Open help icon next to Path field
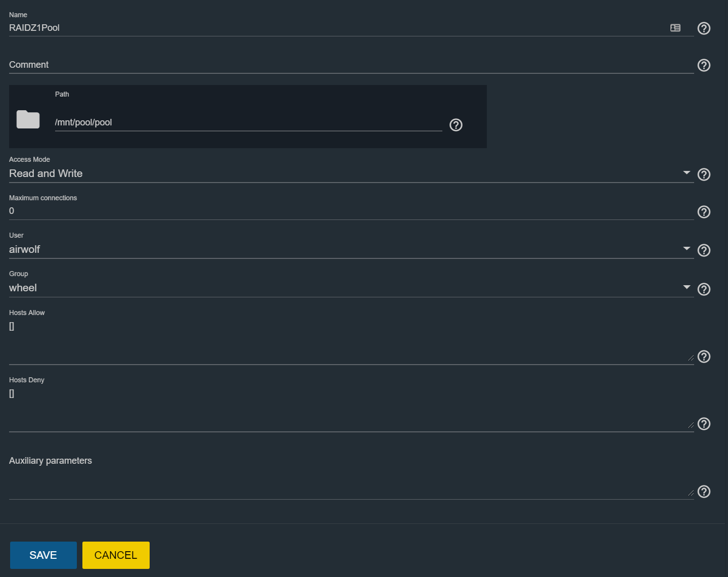 [456, 125]
